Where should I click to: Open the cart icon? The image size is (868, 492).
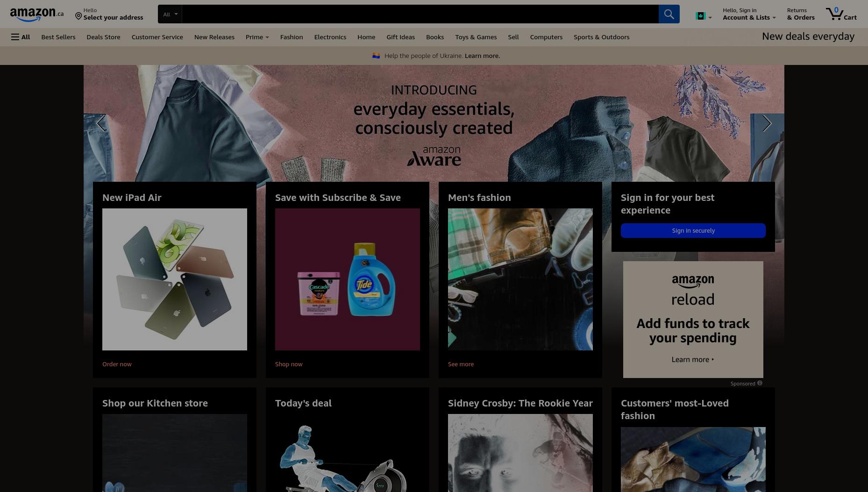(841, 14)
